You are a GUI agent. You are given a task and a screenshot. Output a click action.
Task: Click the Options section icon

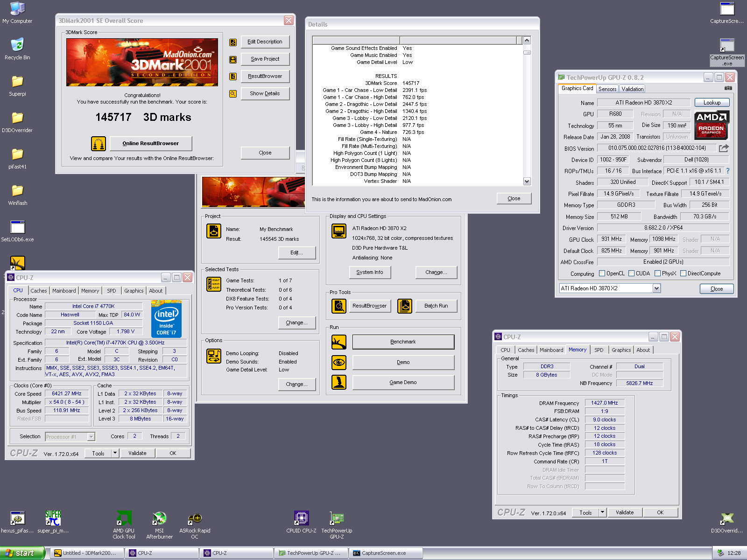click(x=214, y=356)
